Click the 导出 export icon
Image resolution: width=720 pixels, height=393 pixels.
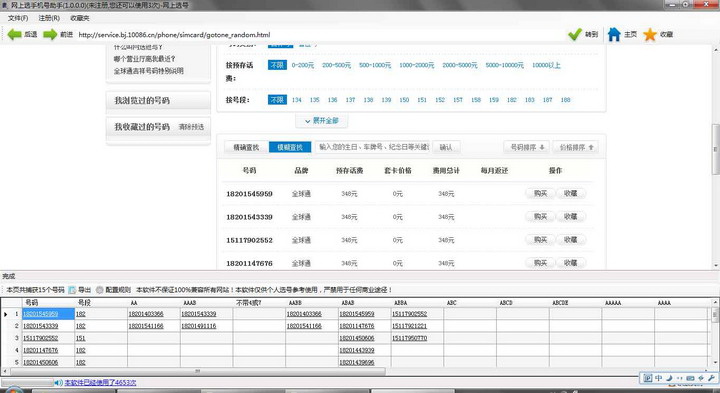tap(72, 290)
